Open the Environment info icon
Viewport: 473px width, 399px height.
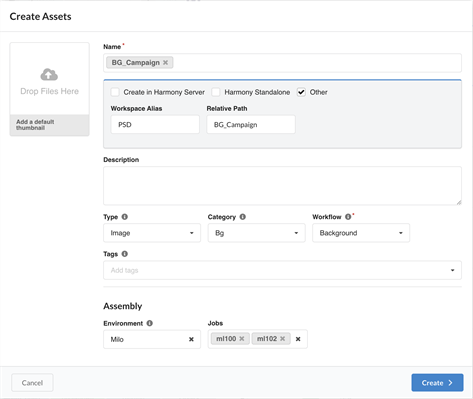tap(150, 323)
